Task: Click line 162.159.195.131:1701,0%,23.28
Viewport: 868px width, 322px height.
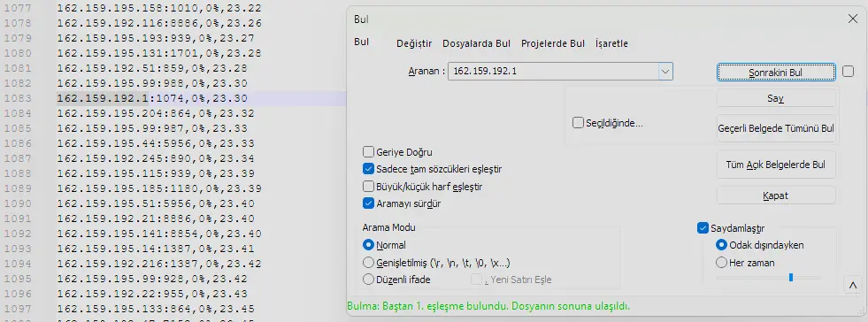Action: [159, 53]
